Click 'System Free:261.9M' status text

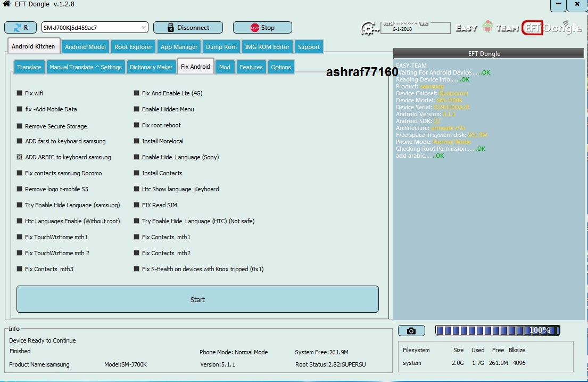pos(321,352)
